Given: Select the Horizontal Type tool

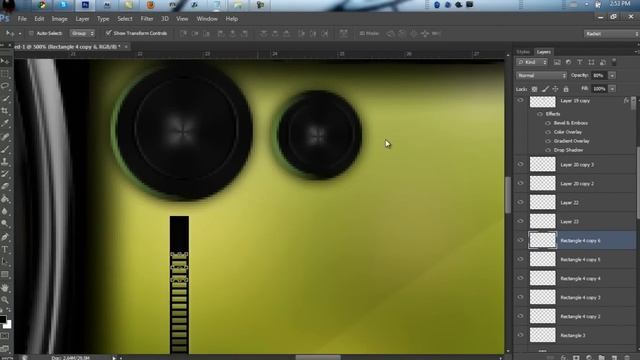Looking at the screenshot, I should point(5,249).
